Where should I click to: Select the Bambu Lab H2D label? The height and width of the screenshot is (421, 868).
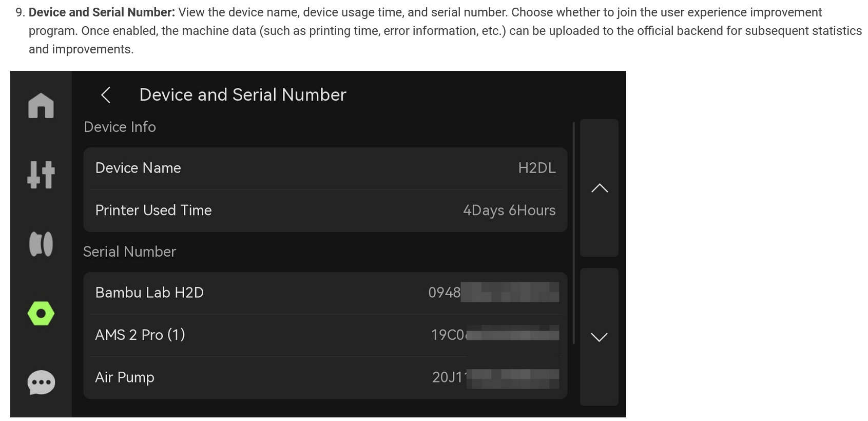(149, 293)
